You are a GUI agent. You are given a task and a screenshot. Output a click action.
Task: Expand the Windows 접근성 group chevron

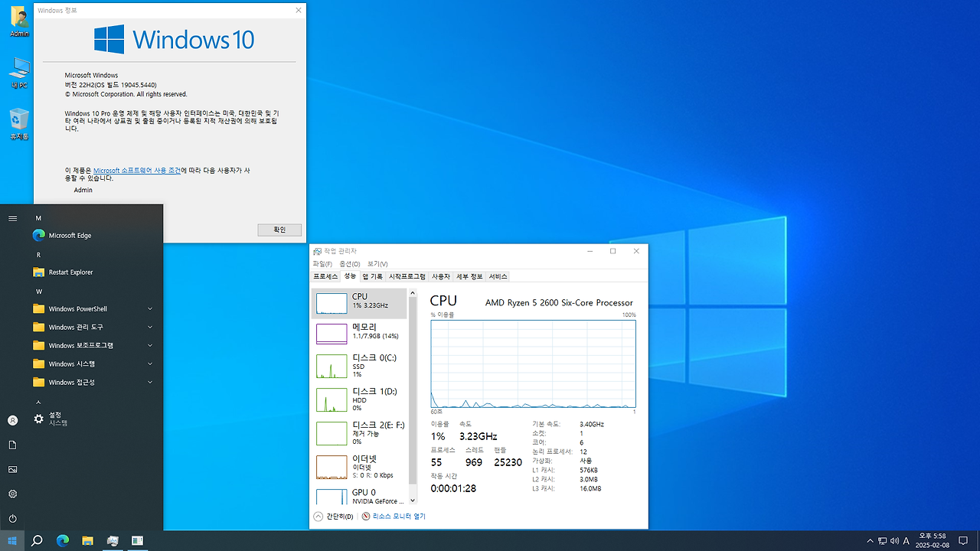[150, 383]
